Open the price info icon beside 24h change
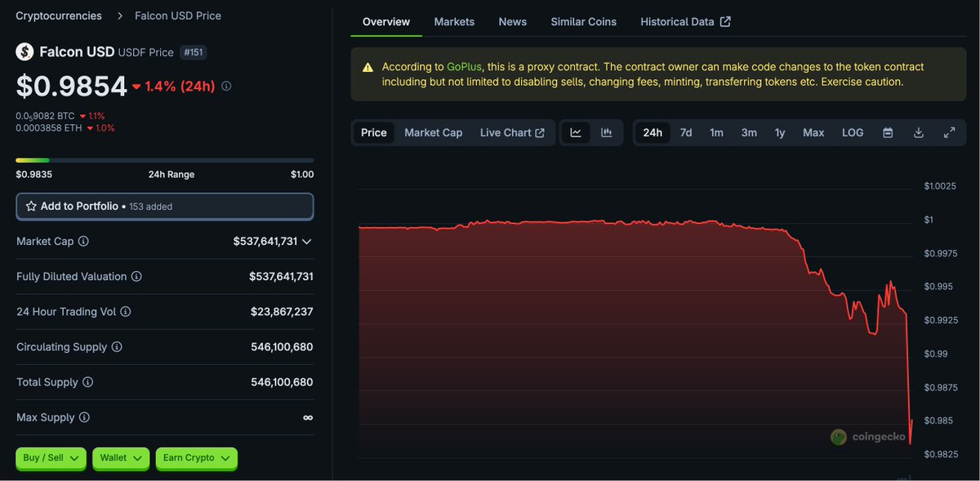 coord(226,86)
